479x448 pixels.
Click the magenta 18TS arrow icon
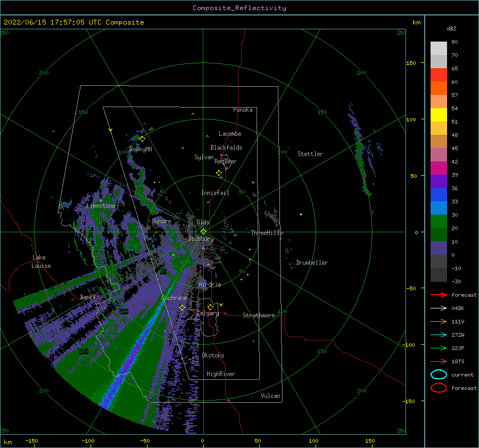[439, 362]
